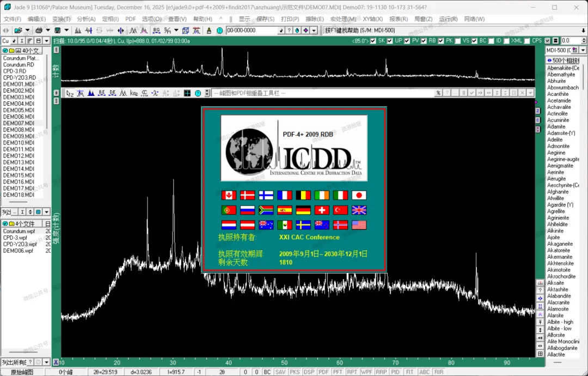588x376 pixels.
Task: Open the PDF menu
Action: pos(131,19)
